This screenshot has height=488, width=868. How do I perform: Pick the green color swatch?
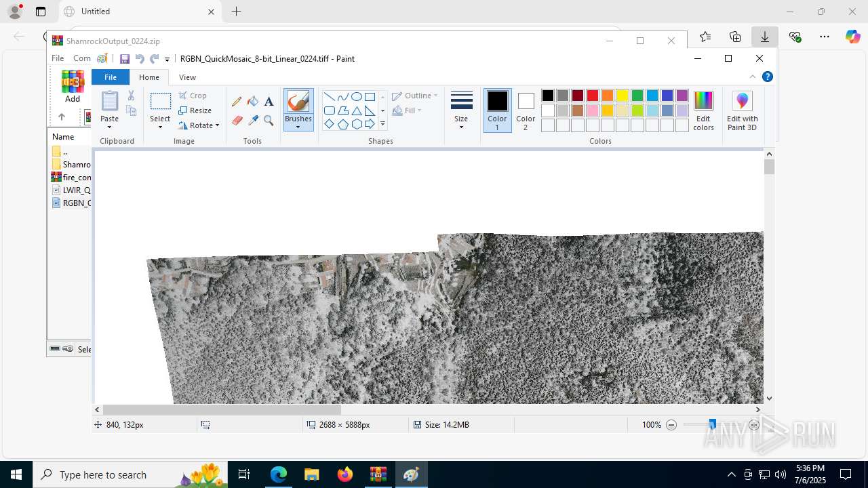(637, 96)
